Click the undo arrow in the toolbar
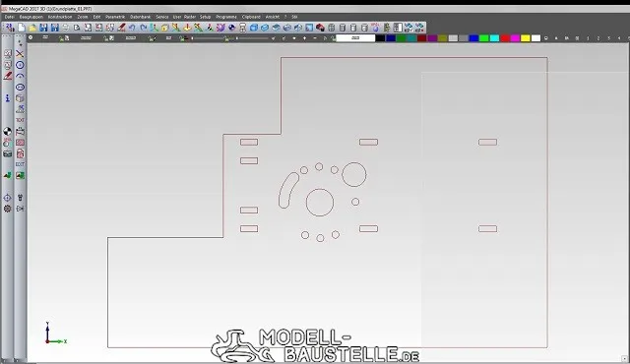This screenshot has width=630, height=364. pyautogui.click(x=132, y=28)
